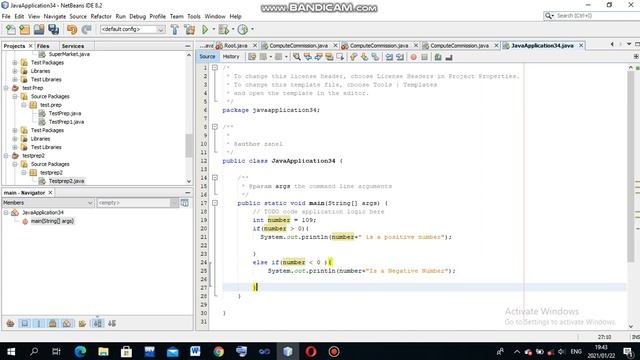Click the Find Selection magnifier icon in editor toolbar

(297, 57)
